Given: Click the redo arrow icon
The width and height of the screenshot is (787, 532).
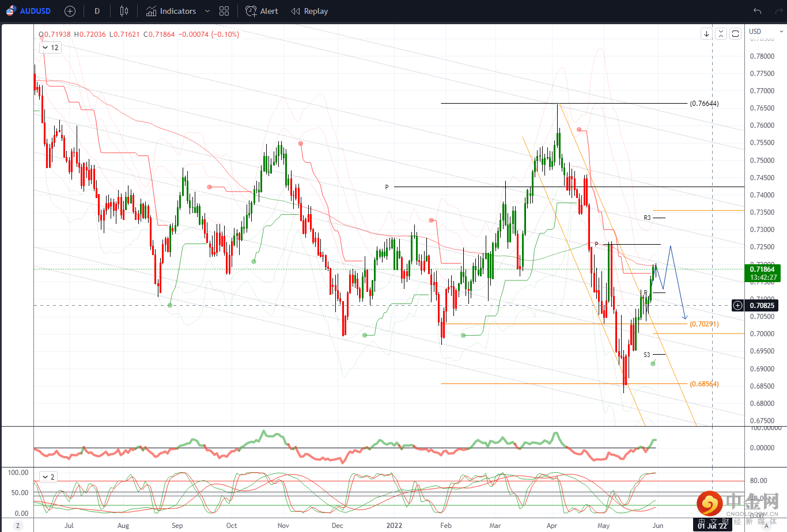Looking at the screenshot, I should (x=778, y=11).
